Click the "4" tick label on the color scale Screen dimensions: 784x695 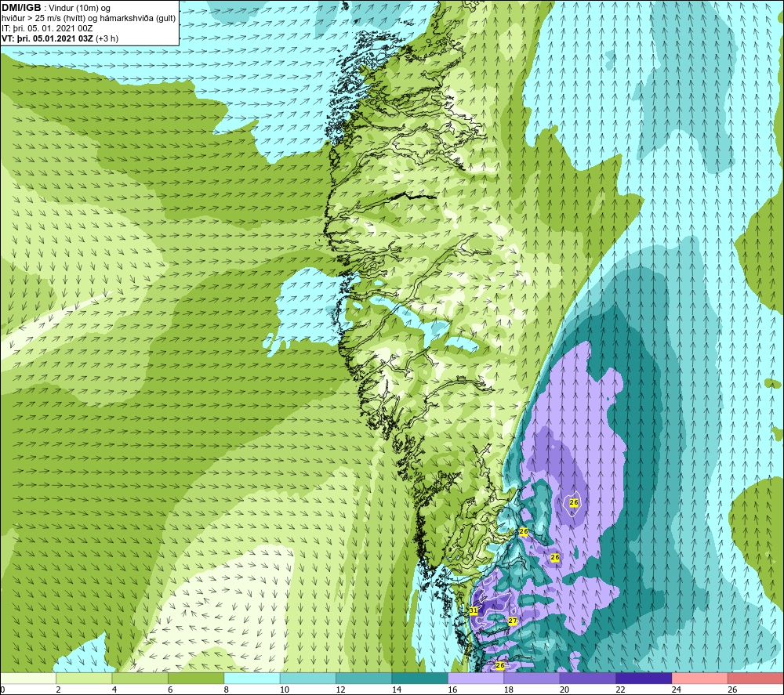point(114,690)
